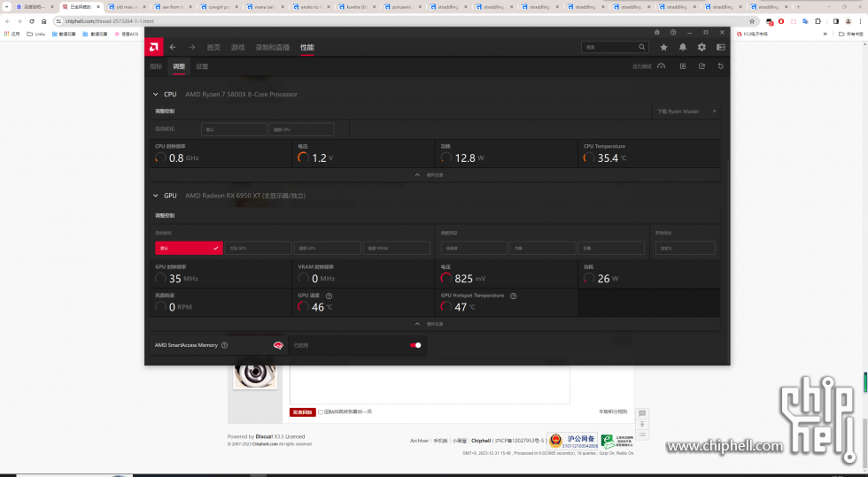Screen dimensions: 868x477
Task: Select 欠压 GPU preset button
Action: click(258, 248)
